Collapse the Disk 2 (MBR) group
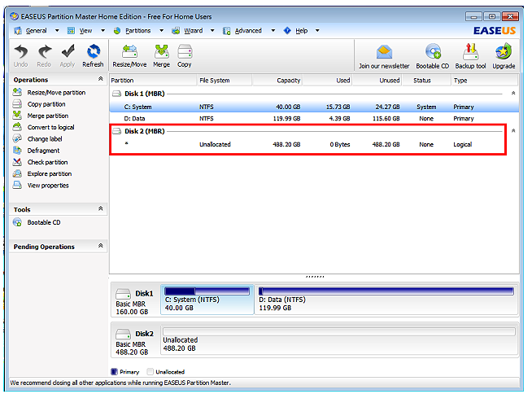The image size is (532, 394). tap(513, 131)
